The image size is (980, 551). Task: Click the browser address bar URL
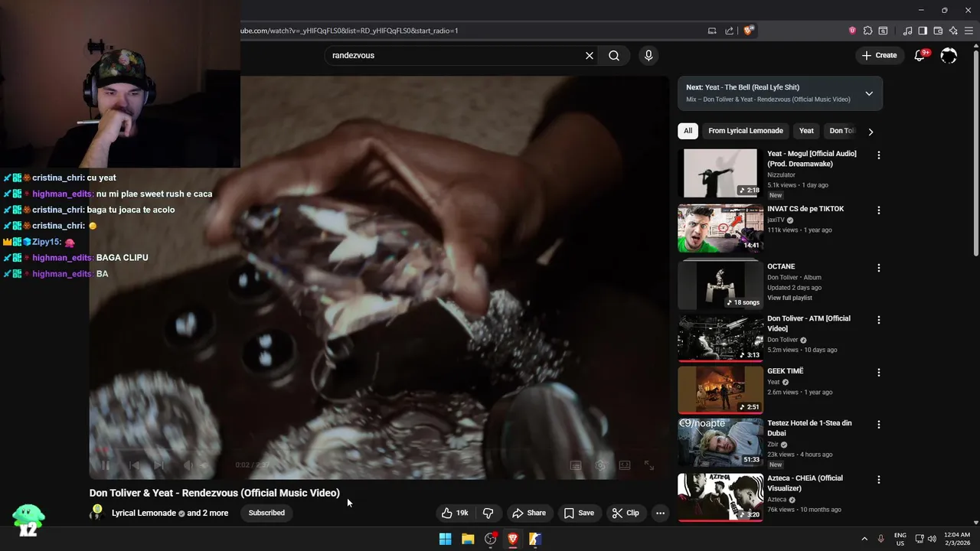[349, 31]
